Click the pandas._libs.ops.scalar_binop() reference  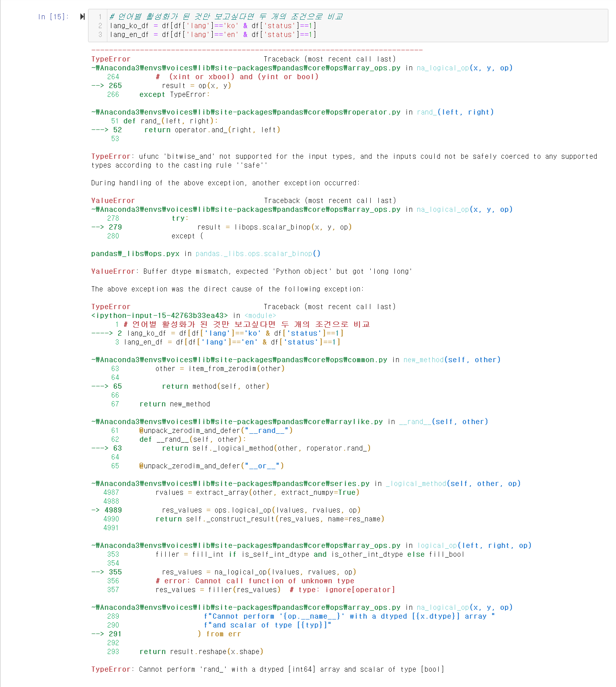[258, 254]
